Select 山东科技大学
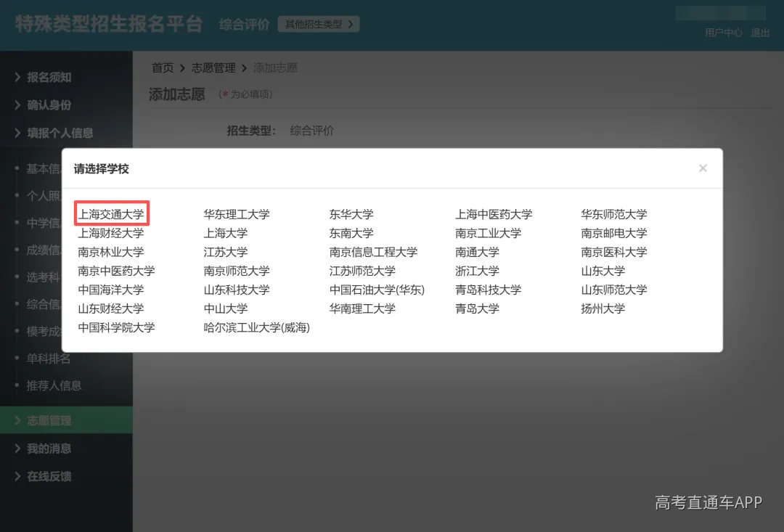 (x=237, y=290)
